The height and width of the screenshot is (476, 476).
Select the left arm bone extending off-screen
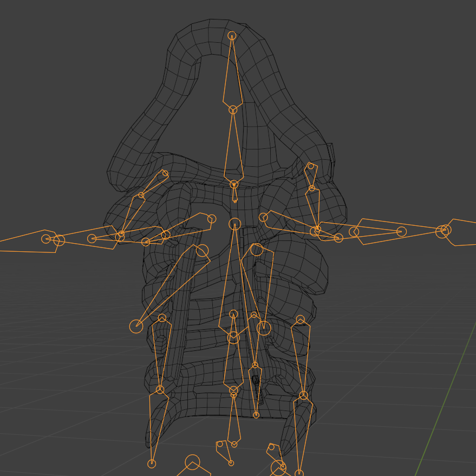point(29,242)
